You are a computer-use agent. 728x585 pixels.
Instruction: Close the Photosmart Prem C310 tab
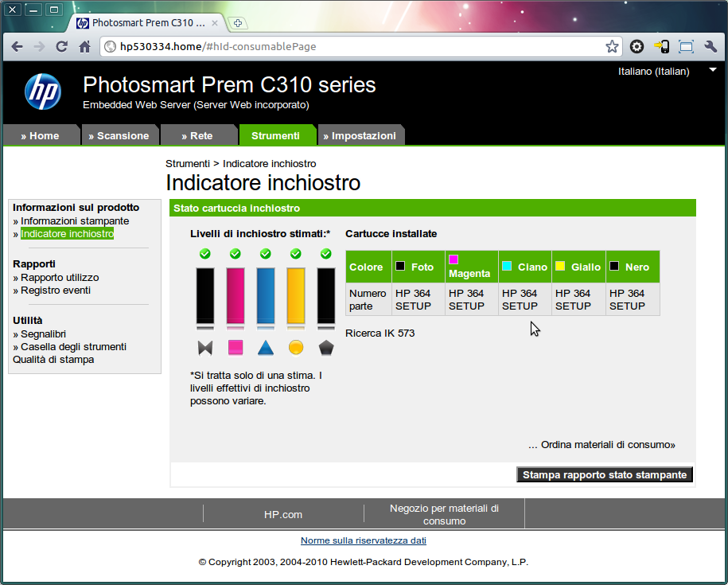coord(215,23)
